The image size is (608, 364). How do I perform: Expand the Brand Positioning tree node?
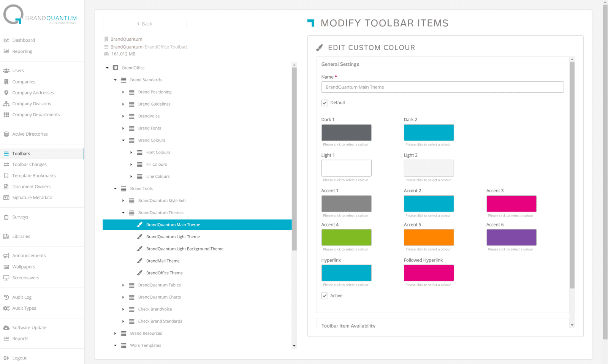click(x=123, y=92)
